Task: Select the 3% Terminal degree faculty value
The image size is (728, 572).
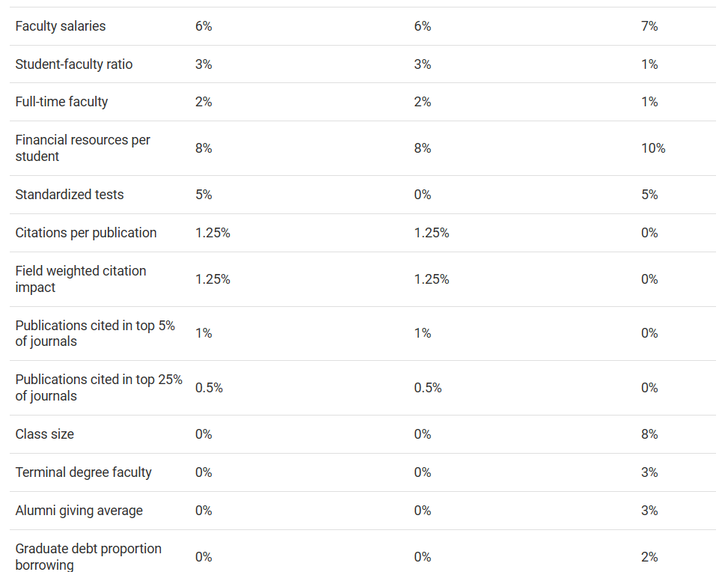Action: tap(649, 472)
